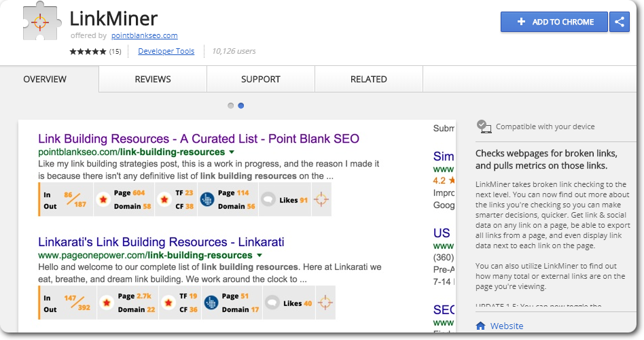Image resolution: width=644 pixels, height=340 pixels.
Task: Go to the RELATED tab
Action: coord(368,80)
